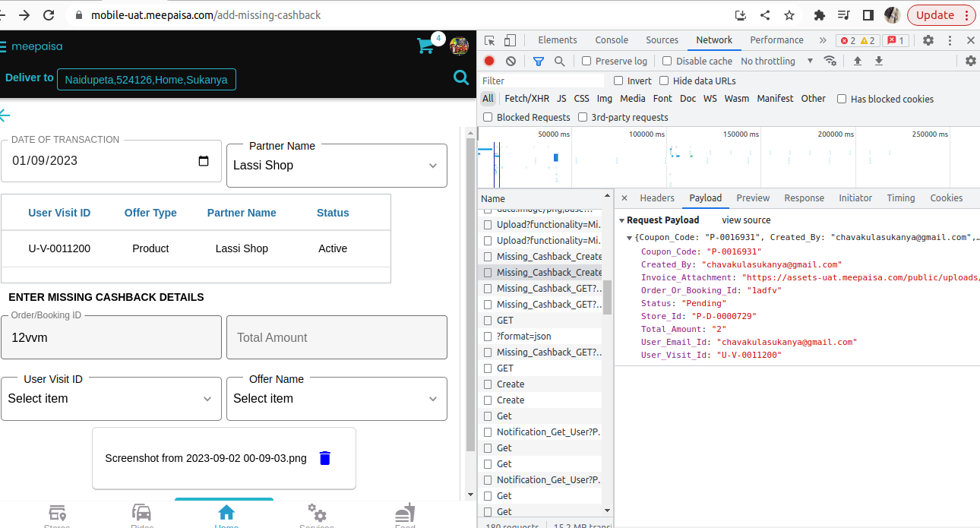Go back with the left arrow

[5, 115]
